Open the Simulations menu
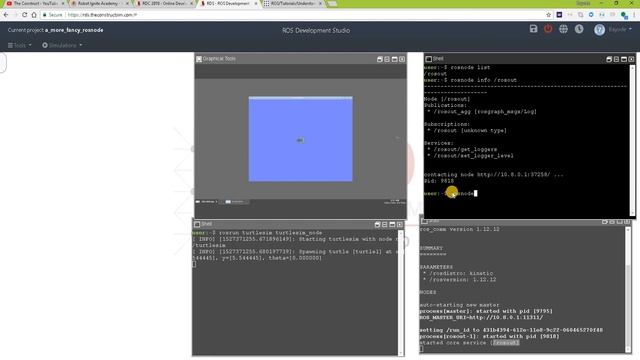Viewport: 640px width, 360px height. click(62, 45)
